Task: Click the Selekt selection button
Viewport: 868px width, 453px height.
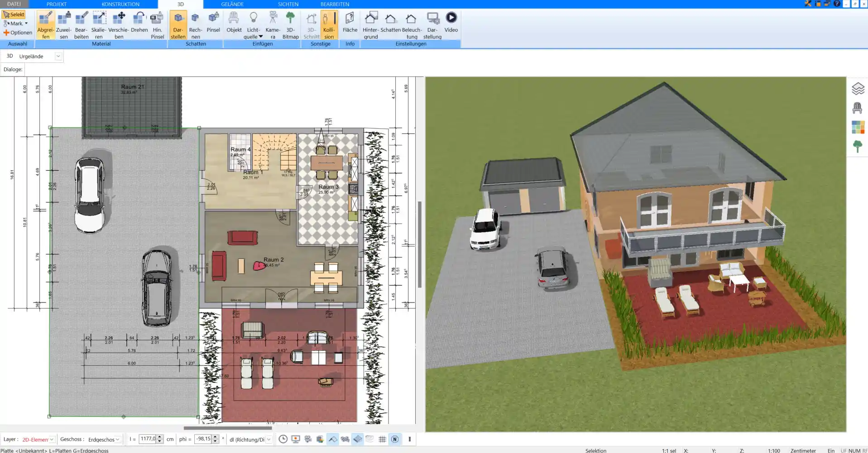Action: 14,14
